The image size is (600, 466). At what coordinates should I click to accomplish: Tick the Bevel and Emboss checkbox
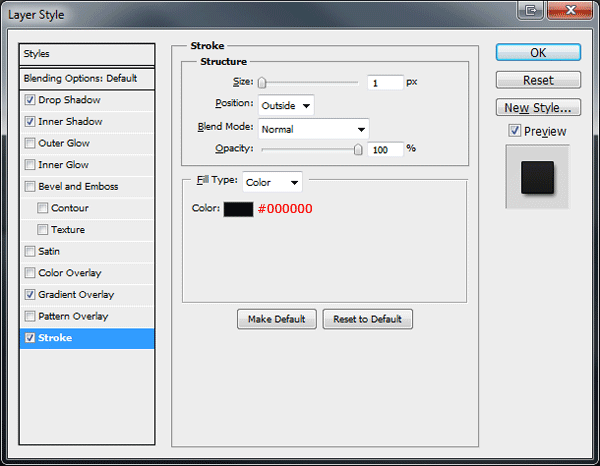(x=30, y=186)
